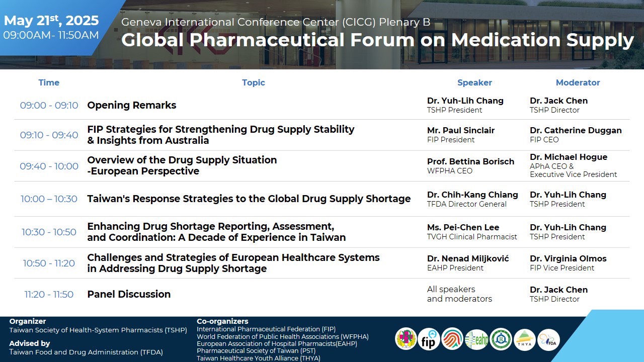Click the forum title 'Global Pharmaceutical Forum on Medication Supply'
The image size is (644, 362).
(377, 40)
